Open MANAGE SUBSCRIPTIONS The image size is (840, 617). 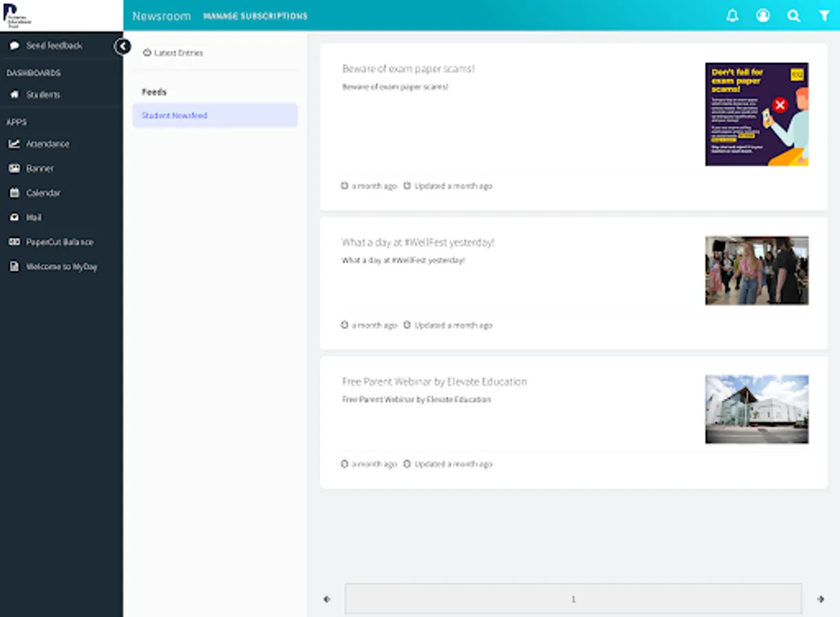point(255,16)
